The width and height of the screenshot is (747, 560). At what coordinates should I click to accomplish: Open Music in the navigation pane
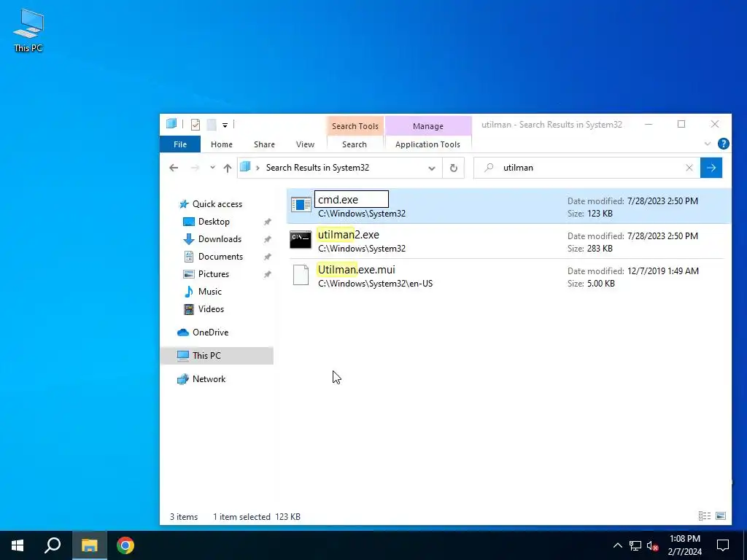pyautogui.click(x=209, y=292)
